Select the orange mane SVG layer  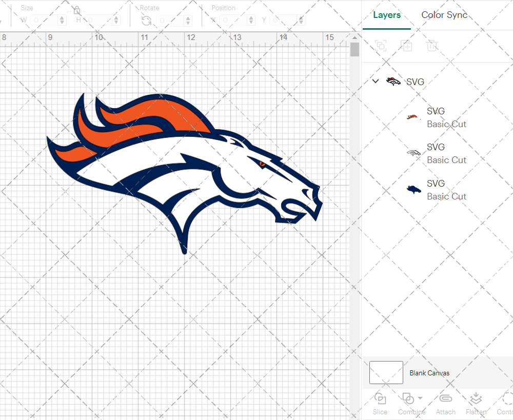438,117
